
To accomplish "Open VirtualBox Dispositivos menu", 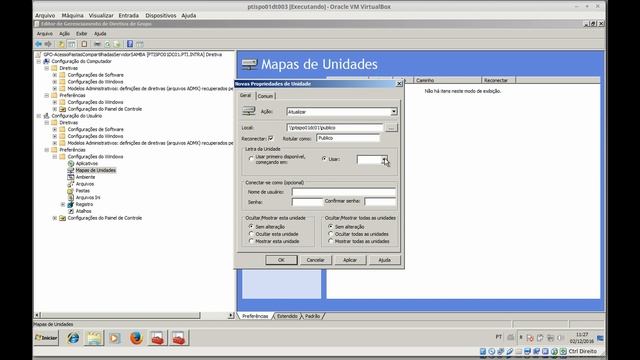I will click(161, 16).
